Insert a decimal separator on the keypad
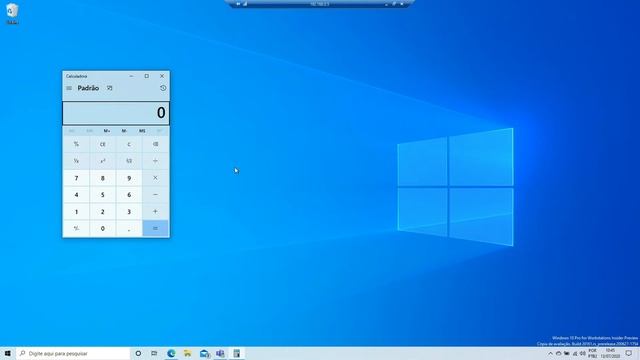The image size is (640, 360). pos(129,228)
